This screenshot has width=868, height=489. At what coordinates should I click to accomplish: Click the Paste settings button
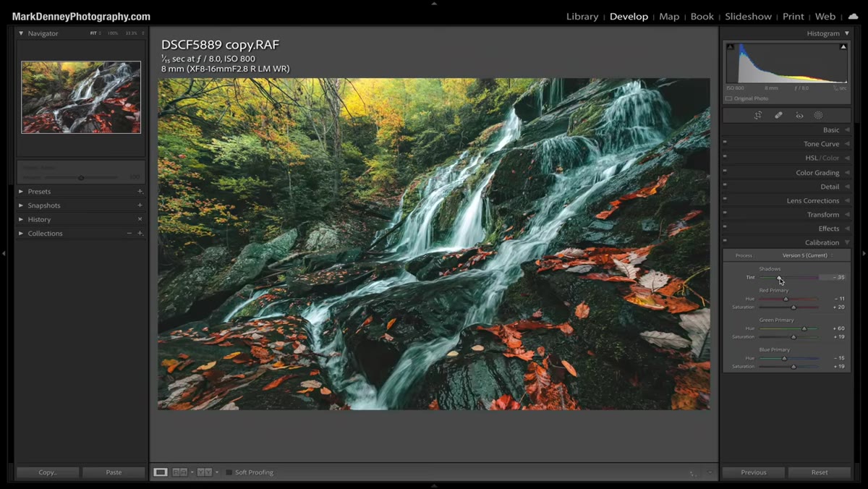(x=114, y=472)
